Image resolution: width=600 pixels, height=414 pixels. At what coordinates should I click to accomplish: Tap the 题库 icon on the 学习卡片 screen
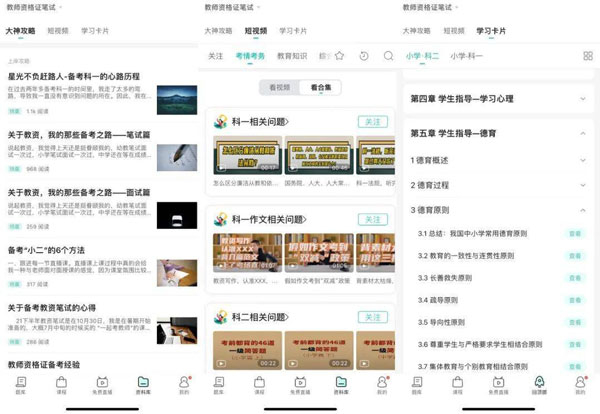417,384
